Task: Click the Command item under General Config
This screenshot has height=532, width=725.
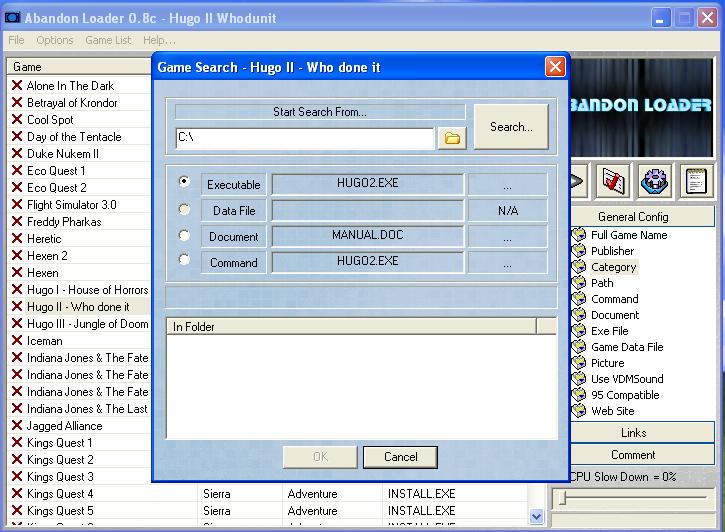Action: coord(614,299)
